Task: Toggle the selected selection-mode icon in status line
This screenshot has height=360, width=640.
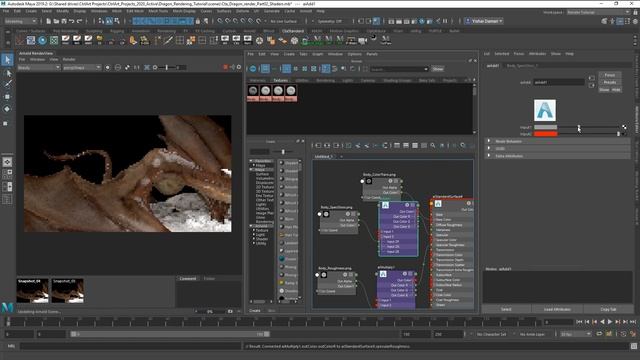Action: point(109,21)
